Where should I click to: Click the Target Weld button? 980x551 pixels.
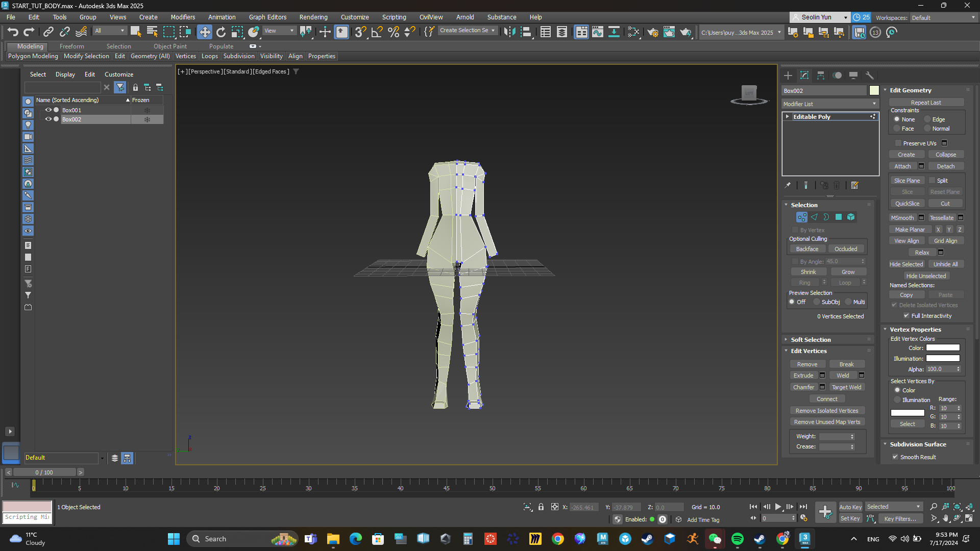tap(846, 387)
